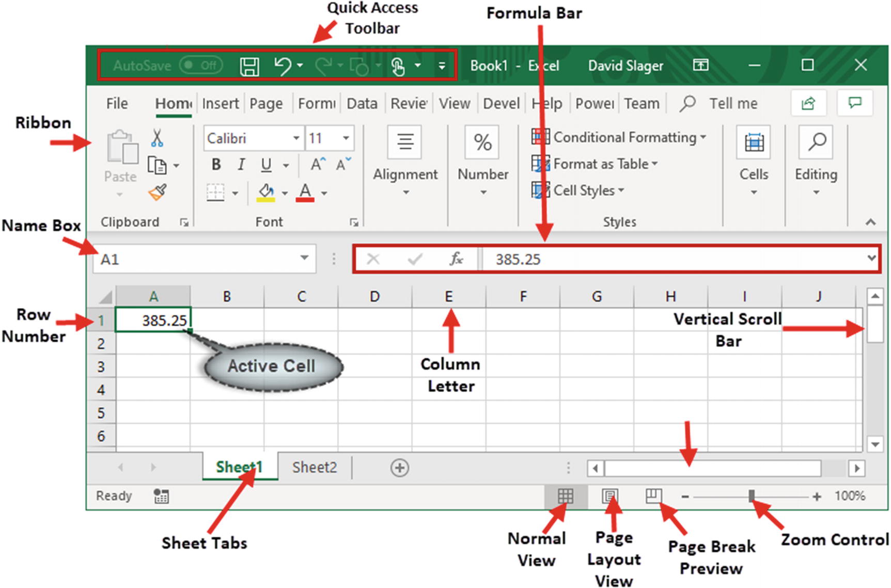Switch to Page Break Preview
Screen dimensions: 891x588
click(x=653, y=496)
